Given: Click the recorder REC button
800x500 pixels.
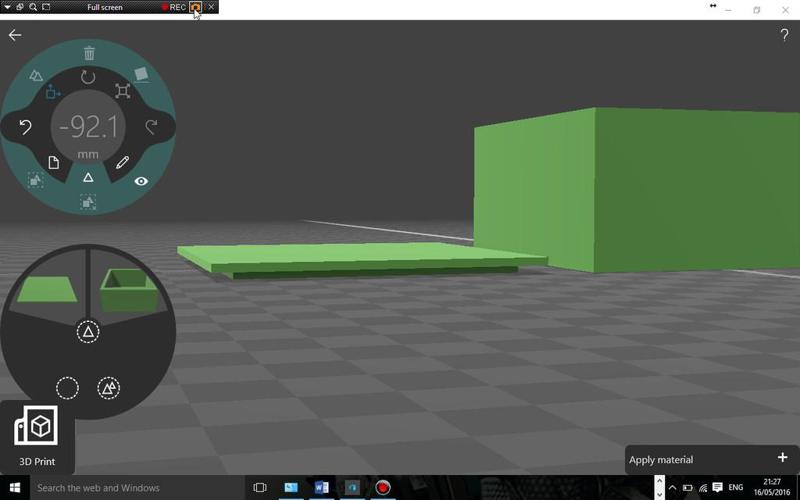Looking at the screenshot, I should (174, 7).
